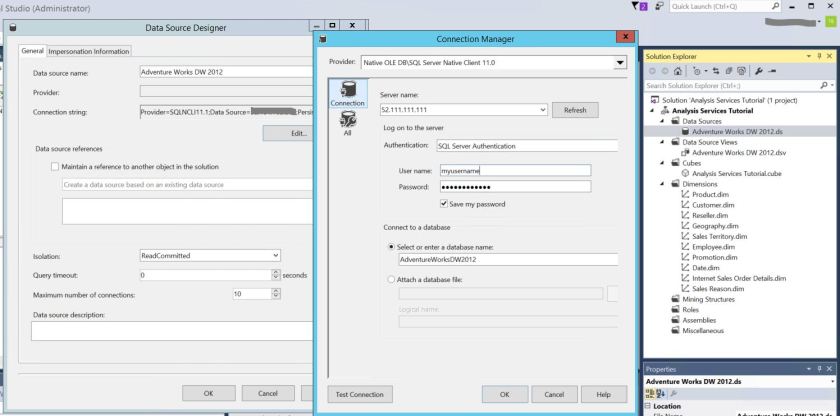Select the Mining Structures folder

pyautogui.click(x=708, y=299)
